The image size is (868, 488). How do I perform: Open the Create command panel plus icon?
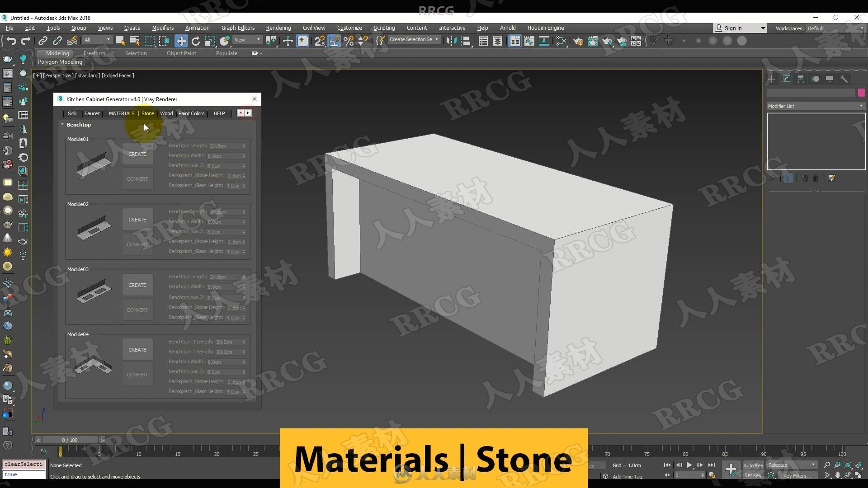tap(772, 79)
